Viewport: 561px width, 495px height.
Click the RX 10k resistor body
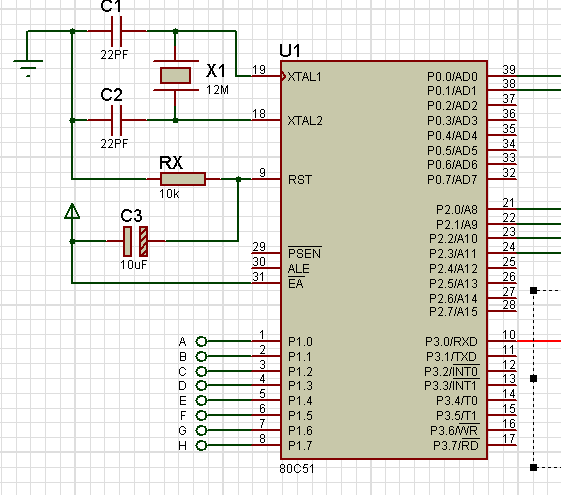tap(183, 179)
